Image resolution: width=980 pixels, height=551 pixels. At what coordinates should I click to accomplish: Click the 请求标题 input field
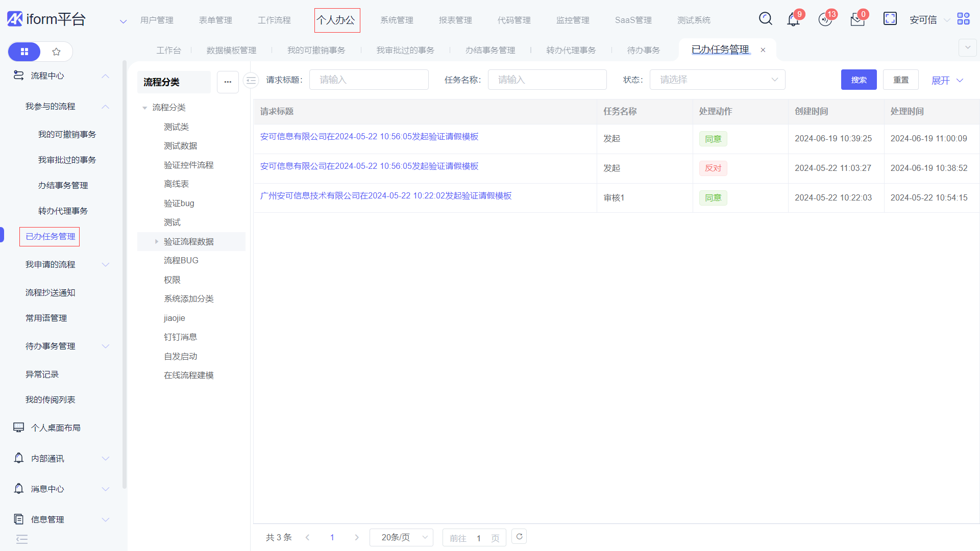(x=369, y=80)
